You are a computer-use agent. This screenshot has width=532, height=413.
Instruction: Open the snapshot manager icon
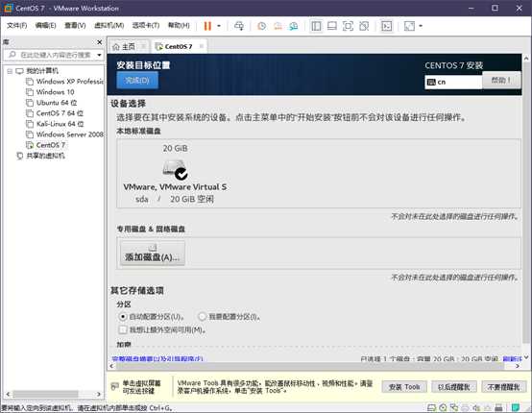click(x=294, y=26)
